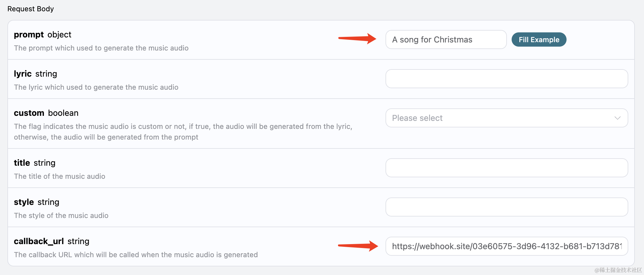
Task: Focus the lyric text input
Action: click(x=507, y=79)
